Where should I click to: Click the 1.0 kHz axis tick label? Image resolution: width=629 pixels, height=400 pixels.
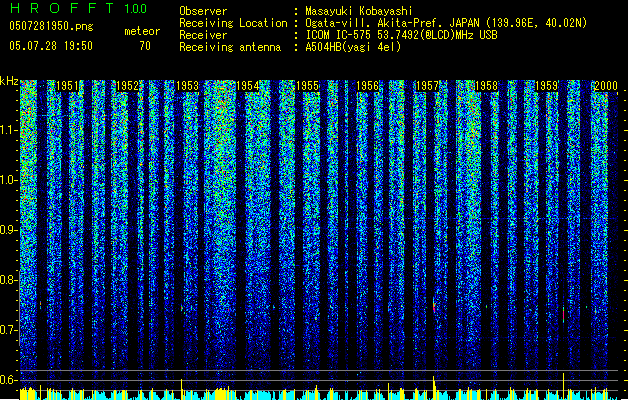(8, 180)
